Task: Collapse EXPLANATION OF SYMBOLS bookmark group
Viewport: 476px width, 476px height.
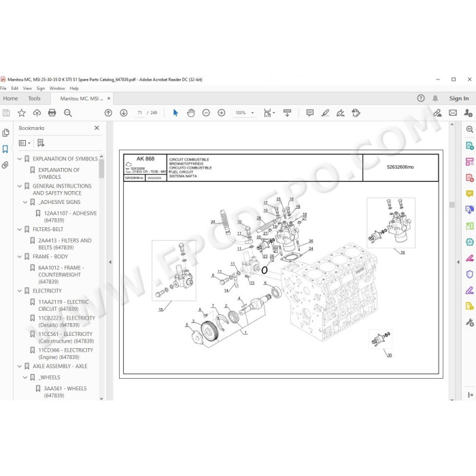Action: 20,158
